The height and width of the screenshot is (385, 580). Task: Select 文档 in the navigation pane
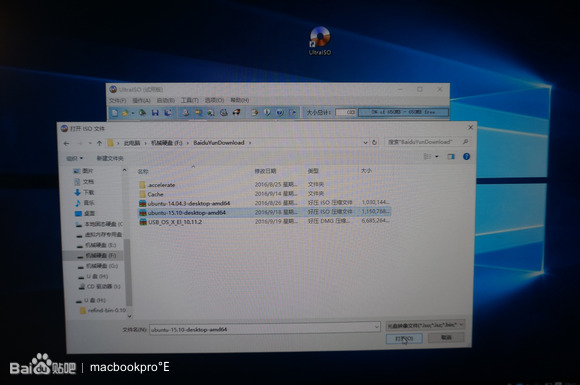(x=84, y=182)
